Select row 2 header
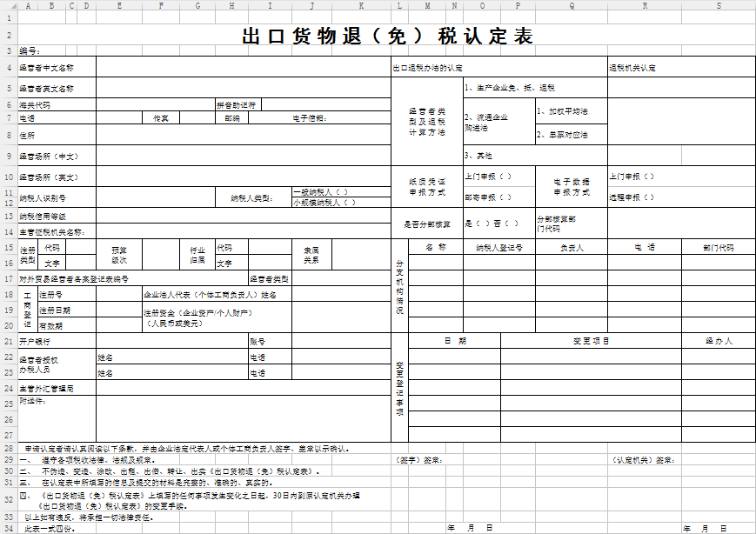 [8, 36]
